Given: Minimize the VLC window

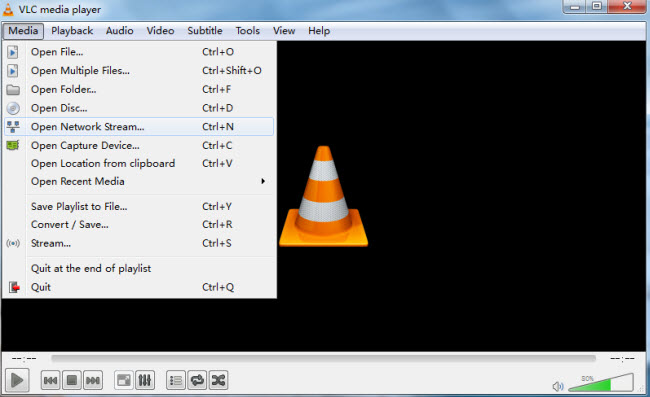Looking at the screenshot, I should click(575, 6).
